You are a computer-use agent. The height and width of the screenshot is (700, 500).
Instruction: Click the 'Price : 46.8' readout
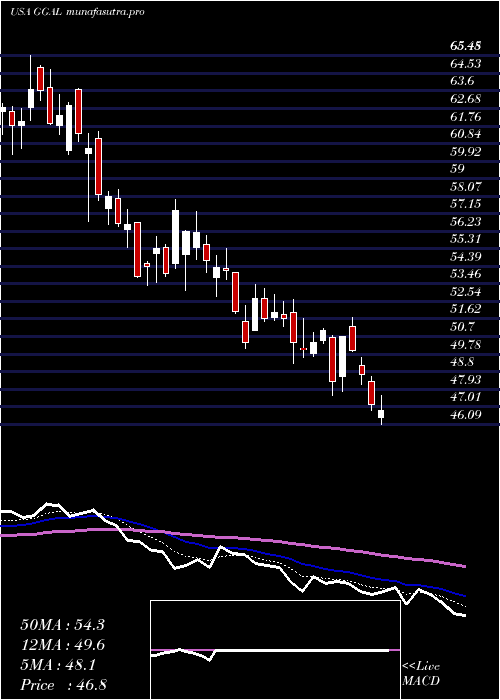pyautogui.click(x=62, y=685)
